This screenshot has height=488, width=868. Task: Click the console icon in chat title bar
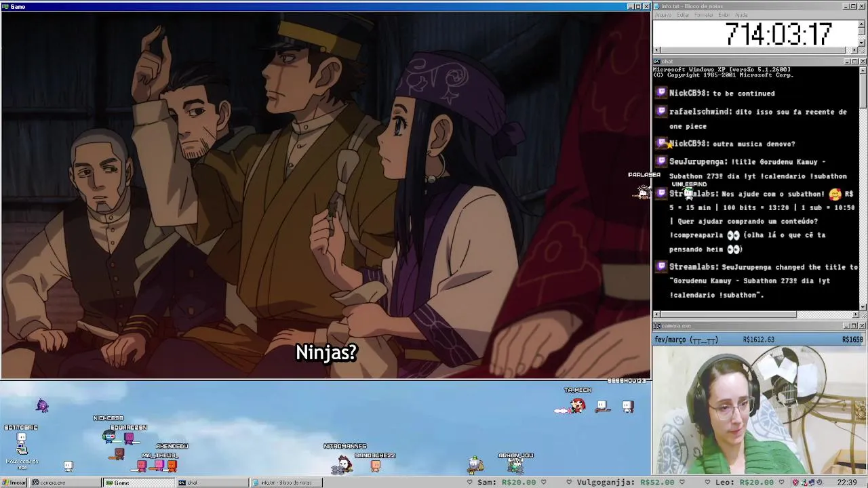[x=657, y=62]
